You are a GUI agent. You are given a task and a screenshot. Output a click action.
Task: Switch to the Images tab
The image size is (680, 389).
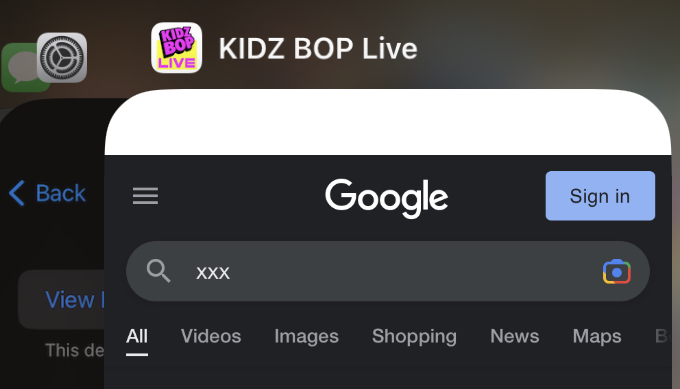click(x=307, y=337)
